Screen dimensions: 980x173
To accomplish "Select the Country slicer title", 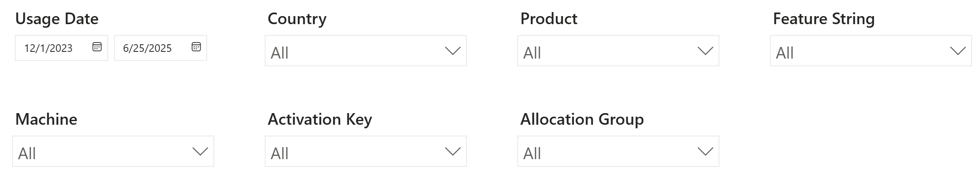I will click(297, 19).
